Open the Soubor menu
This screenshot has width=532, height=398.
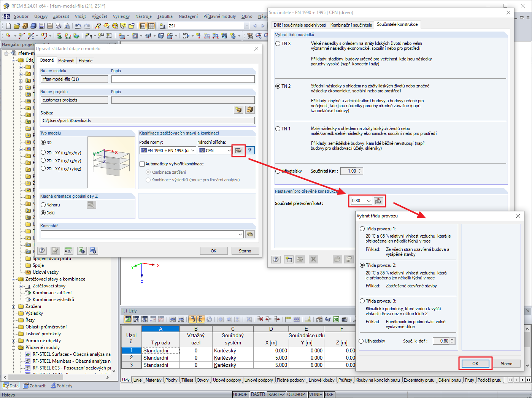click(21, 16)
